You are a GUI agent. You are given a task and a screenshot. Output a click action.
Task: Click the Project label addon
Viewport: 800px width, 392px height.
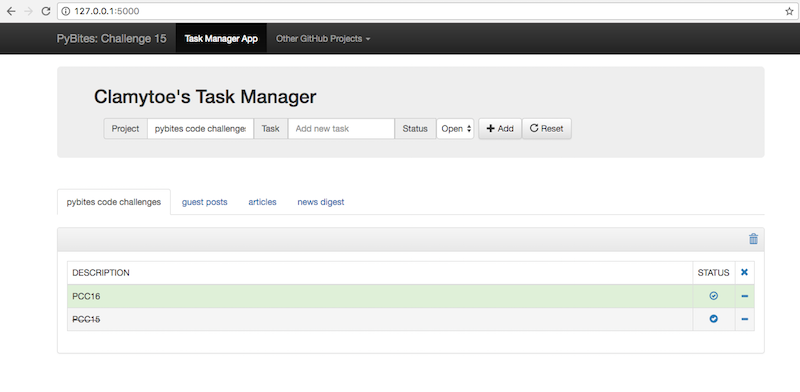pos(126,129)
